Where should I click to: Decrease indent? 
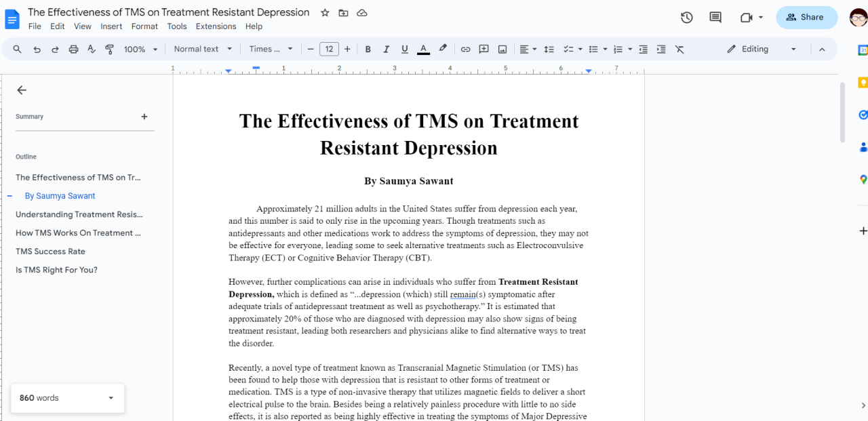point(643,49)
